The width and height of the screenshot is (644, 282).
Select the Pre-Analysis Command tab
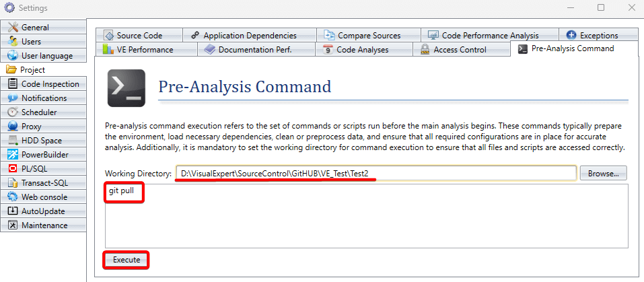click(x=574, y=49)
